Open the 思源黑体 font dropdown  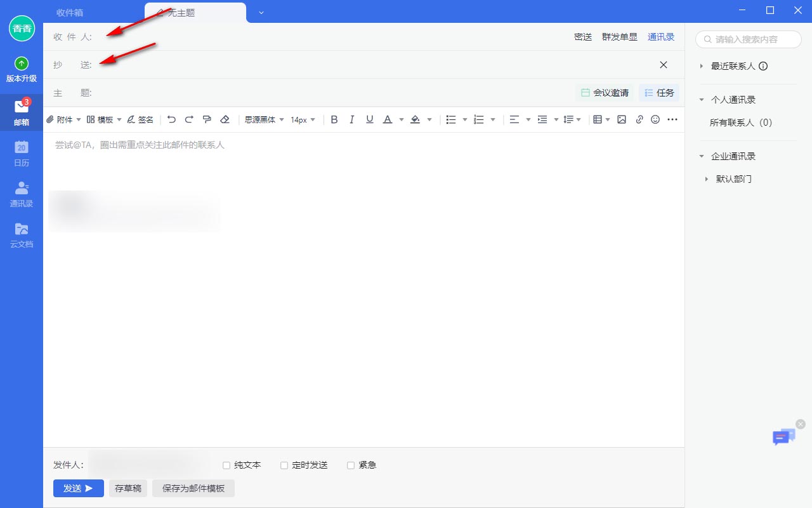click(265, 119)
